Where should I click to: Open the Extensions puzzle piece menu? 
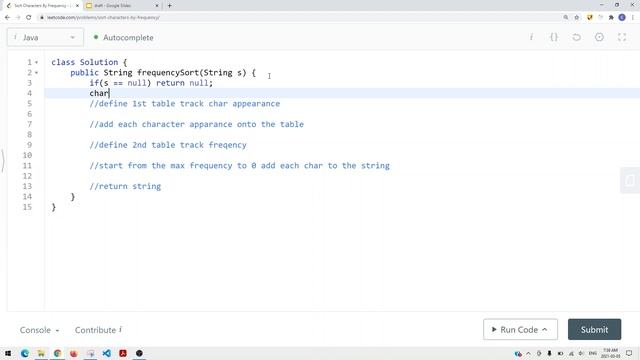611,18
